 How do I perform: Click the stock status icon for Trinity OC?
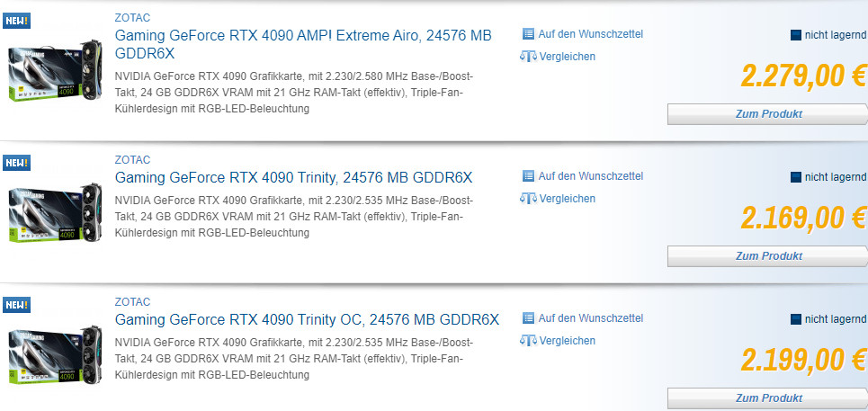point(795,319)
